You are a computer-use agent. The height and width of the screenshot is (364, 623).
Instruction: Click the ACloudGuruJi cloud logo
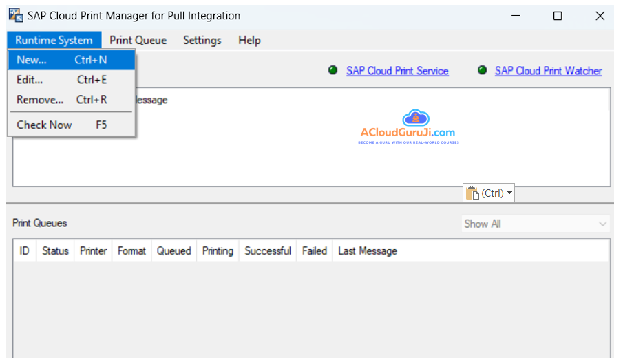coord(415,118)
